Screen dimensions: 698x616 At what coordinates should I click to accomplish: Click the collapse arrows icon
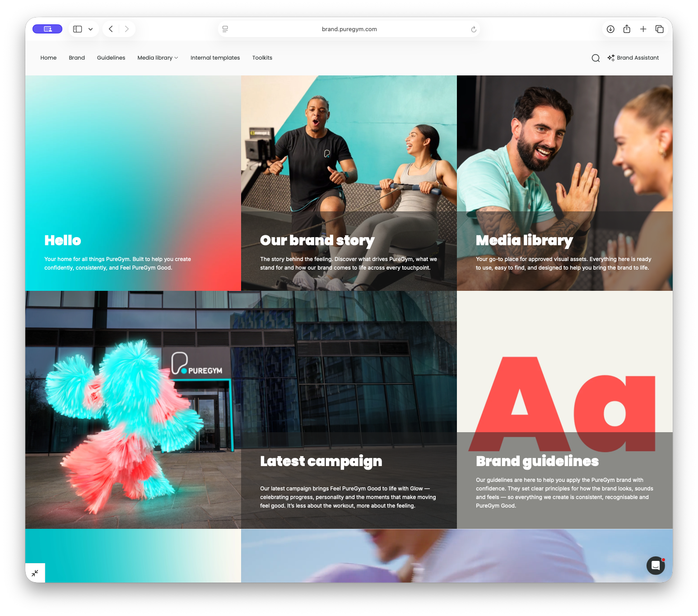[35, 573]
